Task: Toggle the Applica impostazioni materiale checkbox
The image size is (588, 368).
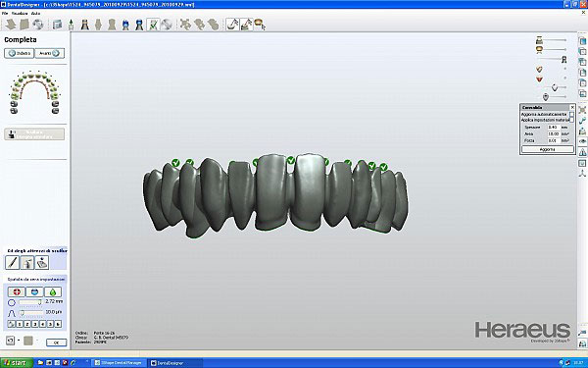Action: coord(571,120)
